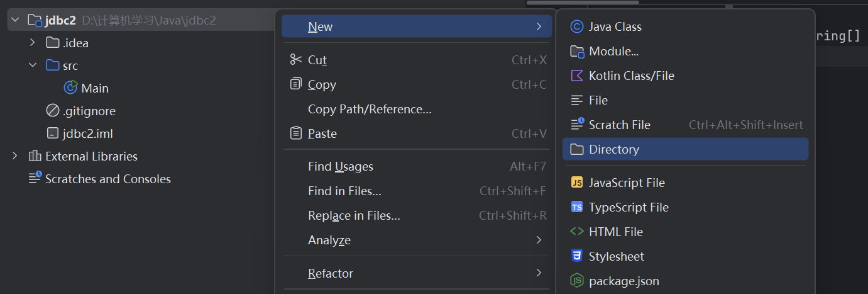Screen dimensions: 868x294
Task: Click the Paste clipboard icon
Action: click(295, 133)
